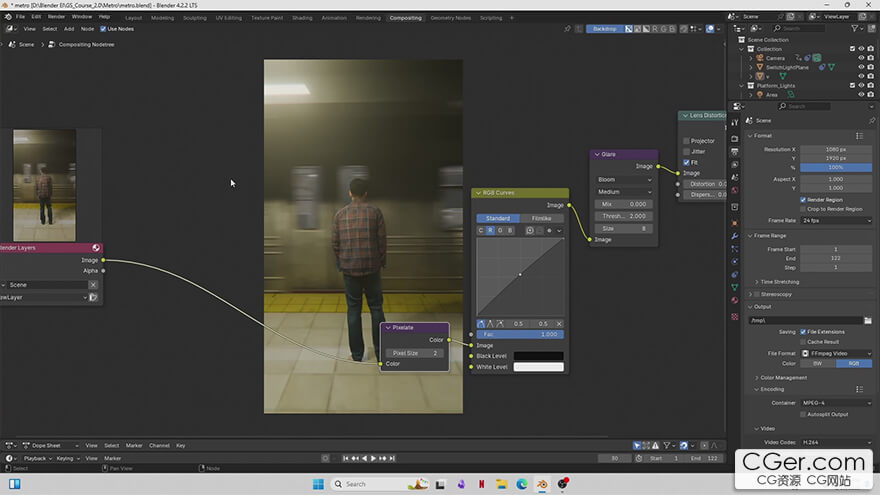Image resolution: width=880 pixels, height=495 pixels.
Task: Jump to the last frame
Action: coord(392,459)
